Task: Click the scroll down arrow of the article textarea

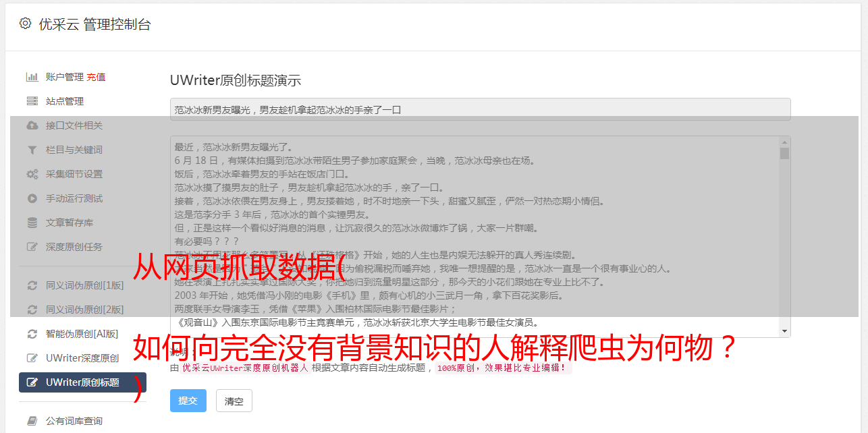Action: click(784, 331)
